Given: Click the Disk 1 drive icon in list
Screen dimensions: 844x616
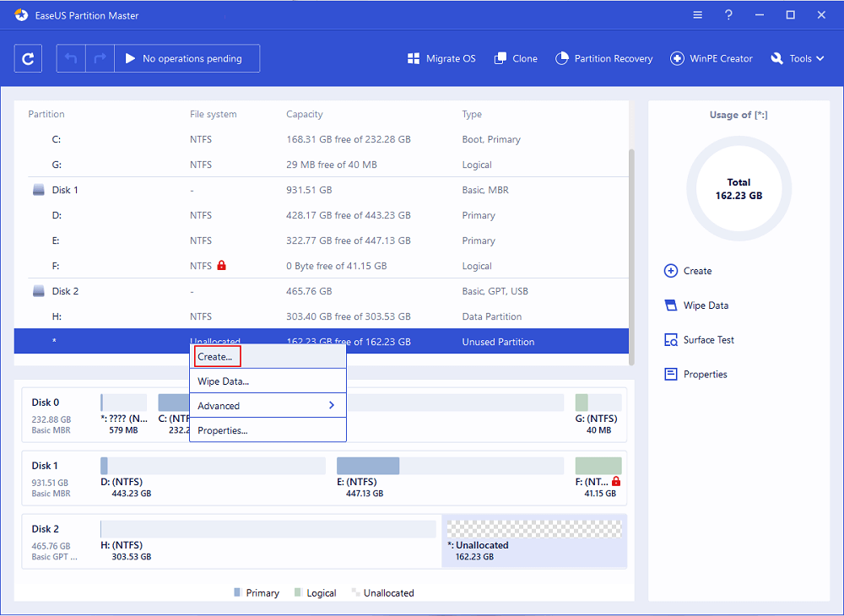Looking at the screenshot, I should 39,190.
